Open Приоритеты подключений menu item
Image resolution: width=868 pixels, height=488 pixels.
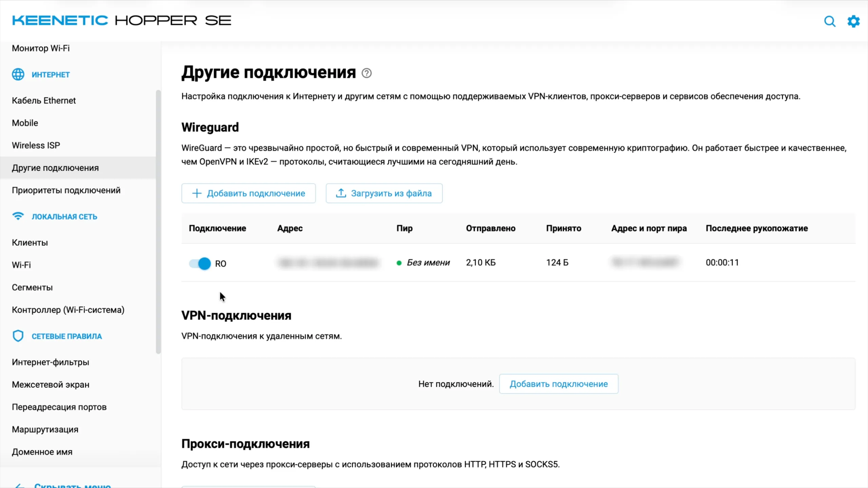66,190
